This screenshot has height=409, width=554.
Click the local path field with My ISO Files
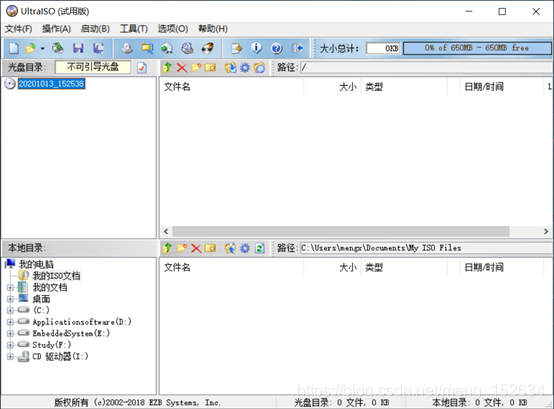426,248
